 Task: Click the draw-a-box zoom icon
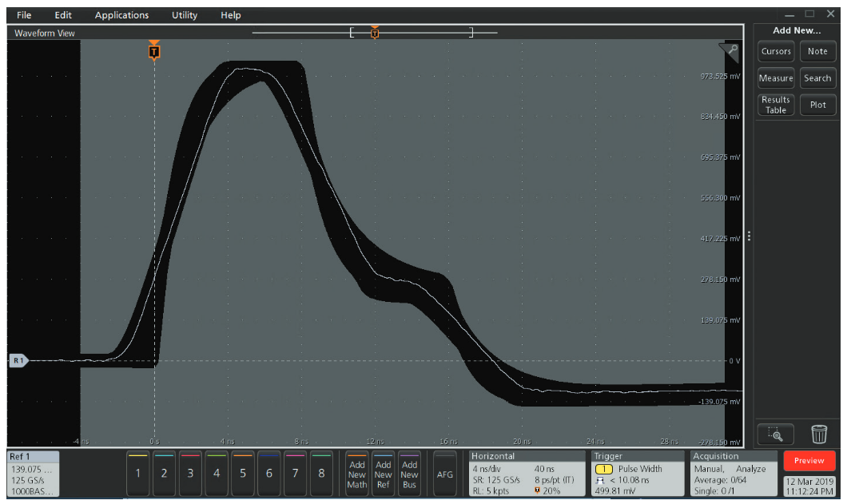click(x=775, y=434)
